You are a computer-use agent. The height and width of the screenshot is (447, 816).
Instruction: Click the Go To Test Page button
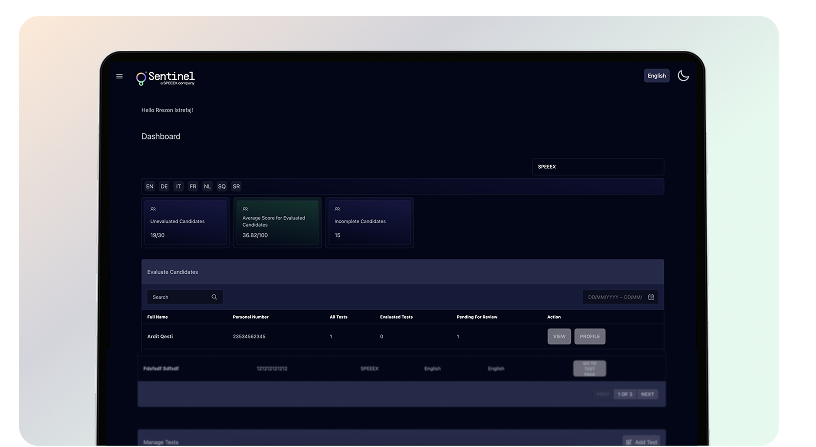click(x=590, y=368)
